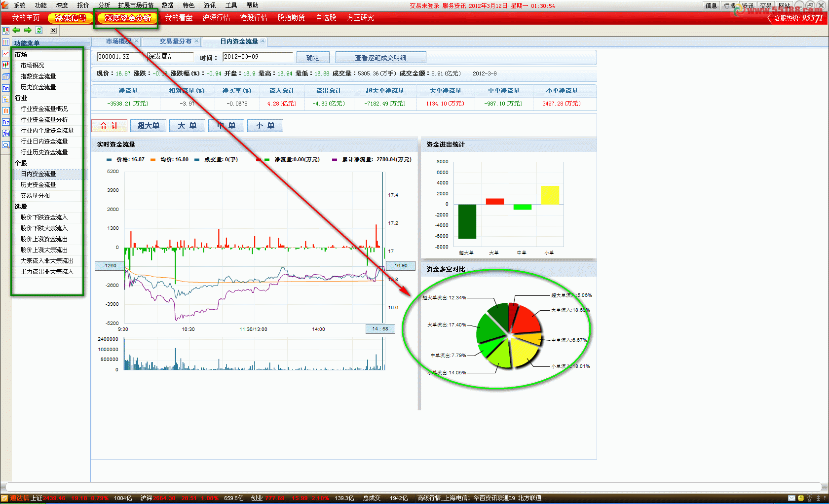
Task: Click the red 大单流入 pie slice
Action: point(528,320)
